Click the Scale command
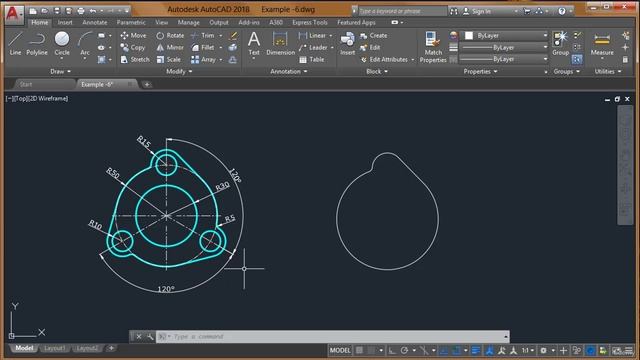The width and height of the screenshot is (640, 360). pos(168,60)
